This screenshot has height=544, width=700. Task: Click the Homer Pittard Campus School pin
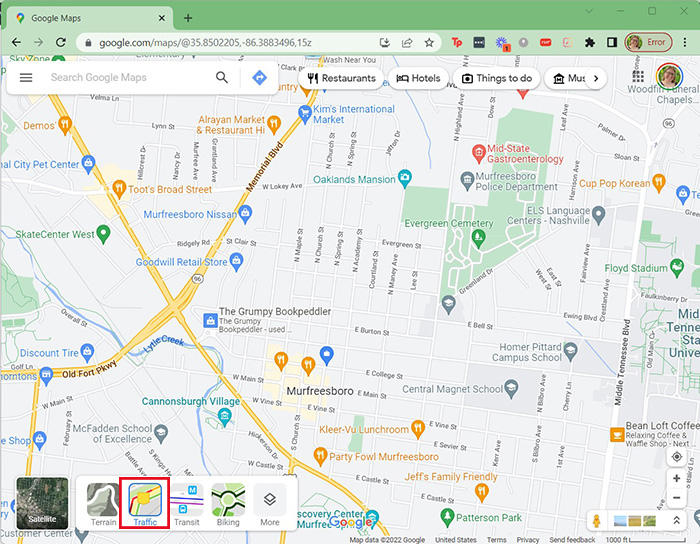(x=570, y=352)
